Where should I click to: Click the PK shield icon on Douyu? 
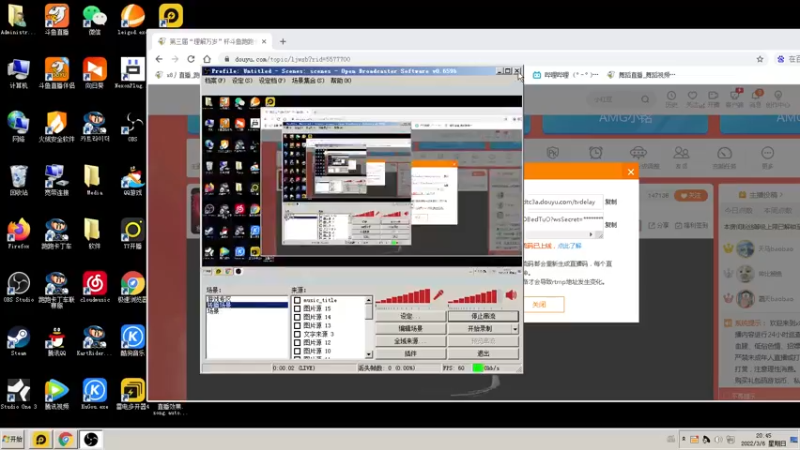(553, 153)
